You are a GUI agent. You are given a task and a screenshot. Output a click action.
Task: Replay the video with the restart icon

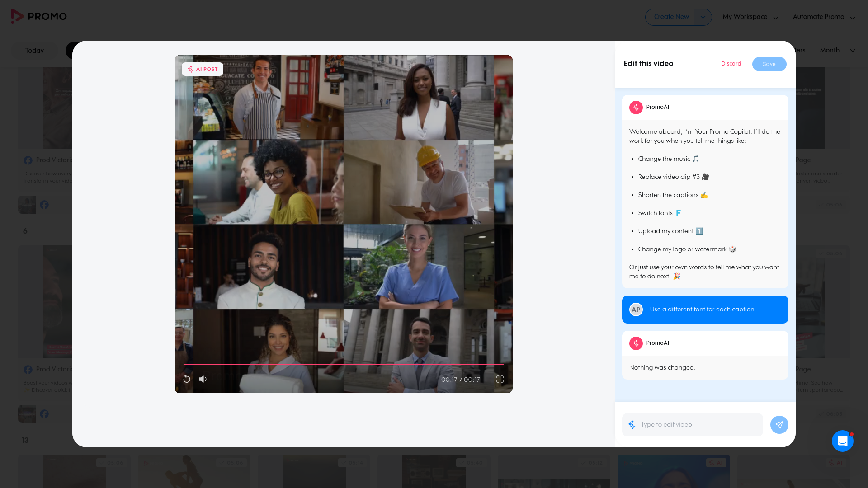click(x=187, y=379)
